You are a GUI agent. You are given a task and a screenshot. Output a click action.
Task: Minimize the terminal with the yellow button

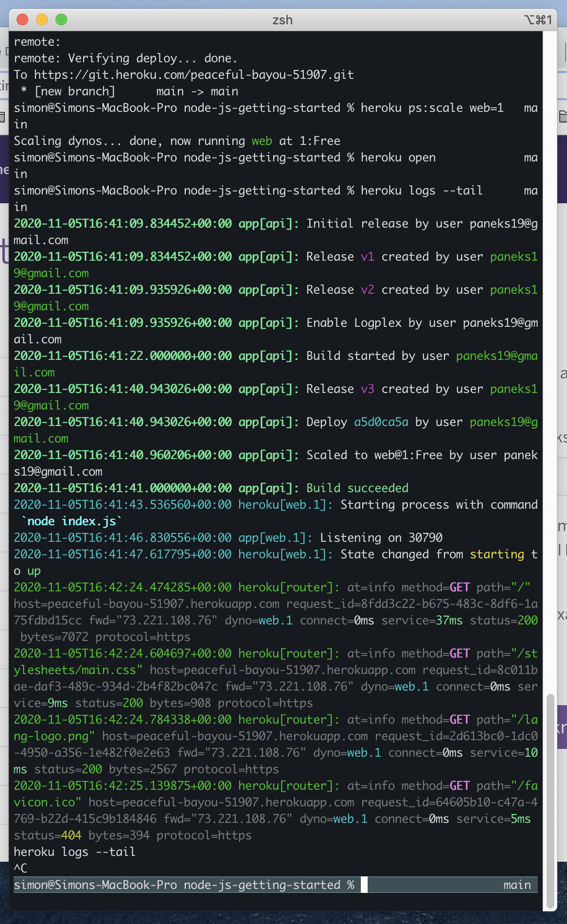(x=42, y=19)
